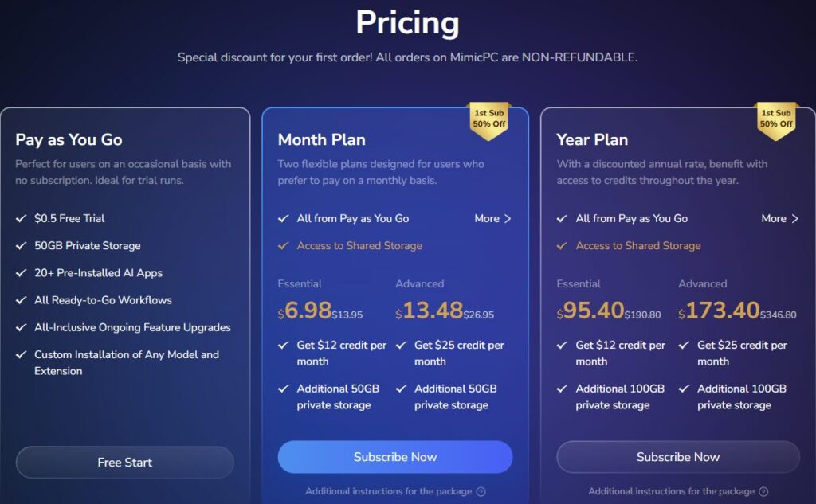
Task: Click the Year Plan 50% Off badge
Action: 776,120
